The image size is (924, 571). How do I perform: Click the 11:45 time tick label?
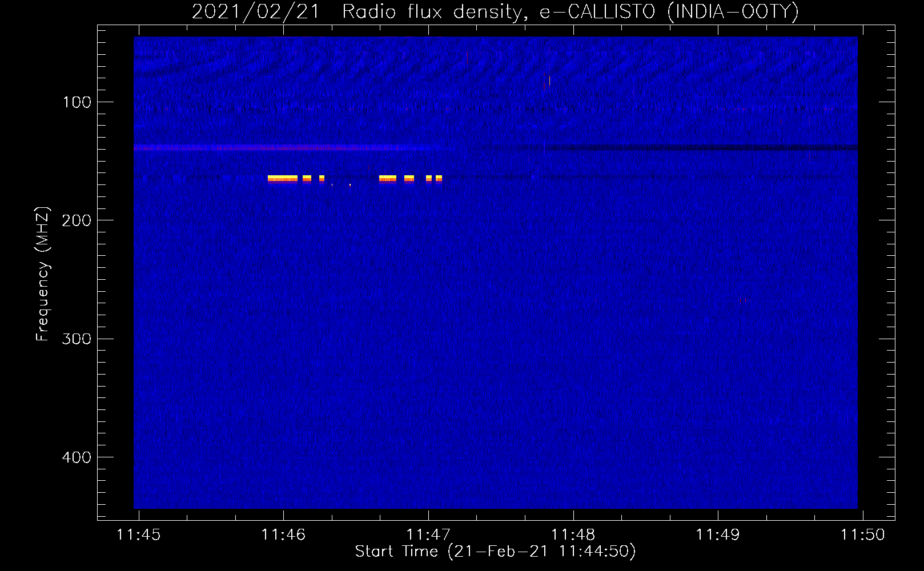(x=138, y=534)
